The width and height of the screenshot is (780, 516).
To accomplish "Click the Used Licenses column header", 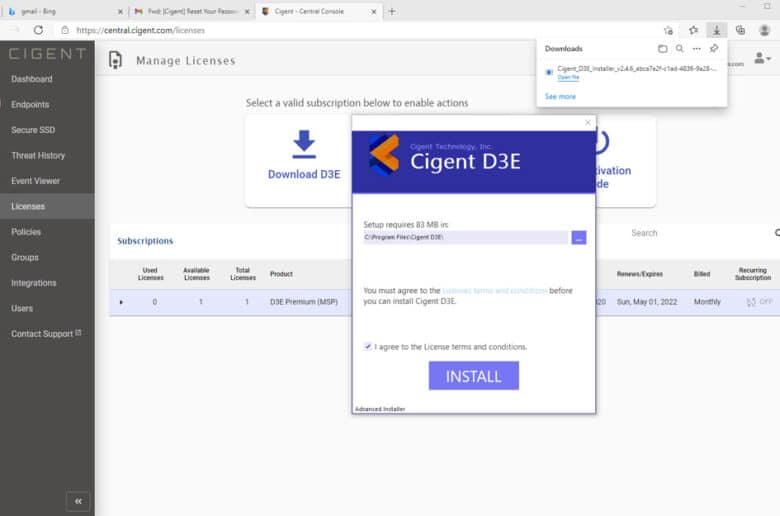I will [150, 274].
